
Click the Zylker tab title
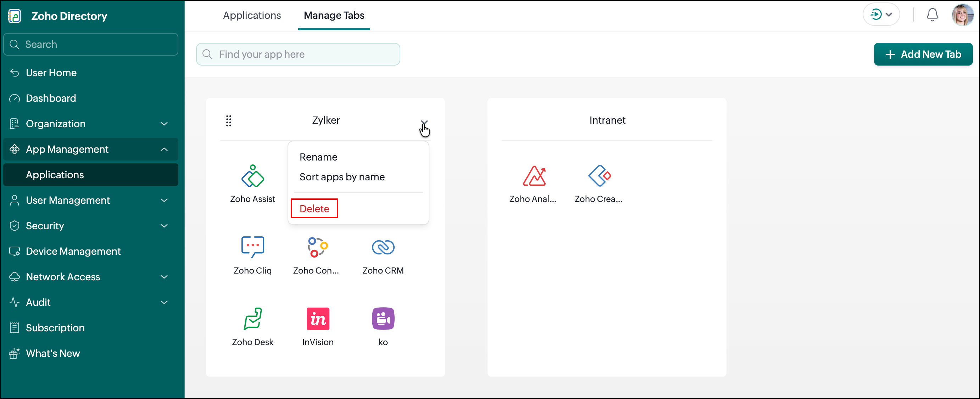326,120
